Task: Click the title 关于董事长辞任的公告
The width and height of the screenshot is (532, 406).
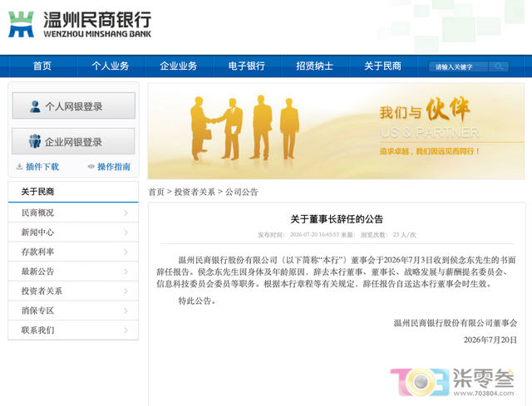Action: [337, 219]
